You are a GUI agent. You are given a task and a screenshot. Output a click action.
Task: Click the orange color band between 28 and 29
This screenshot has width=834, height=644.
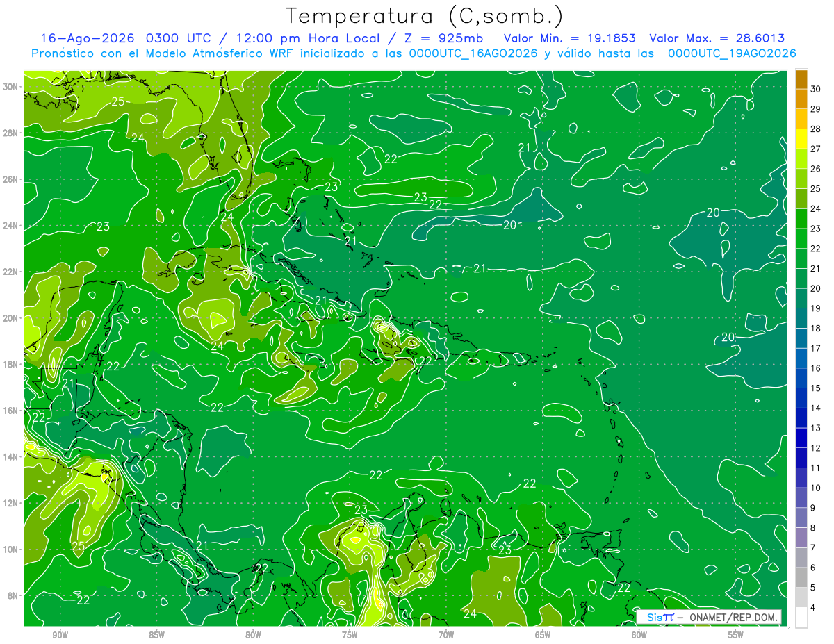[801, 119]
